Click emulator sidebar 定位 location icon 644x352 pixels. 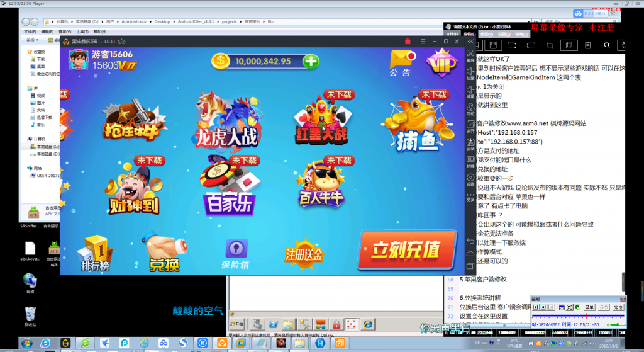(x=470, y=108)
